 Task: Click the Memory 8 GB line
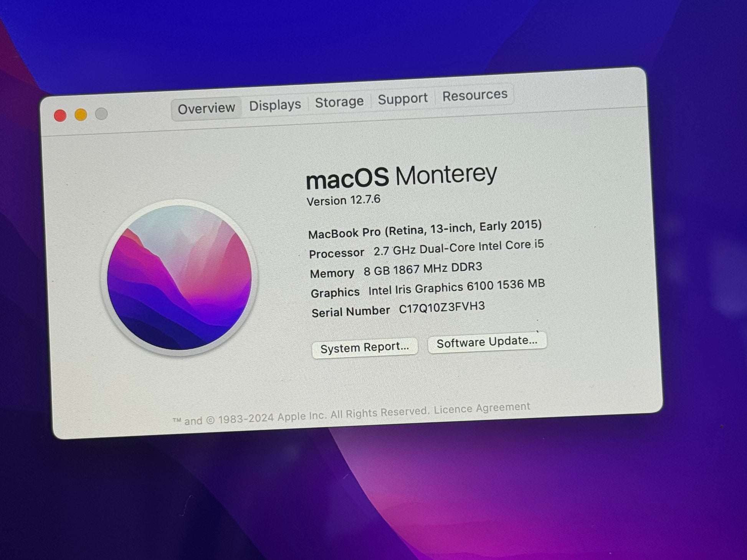[395, 270]
